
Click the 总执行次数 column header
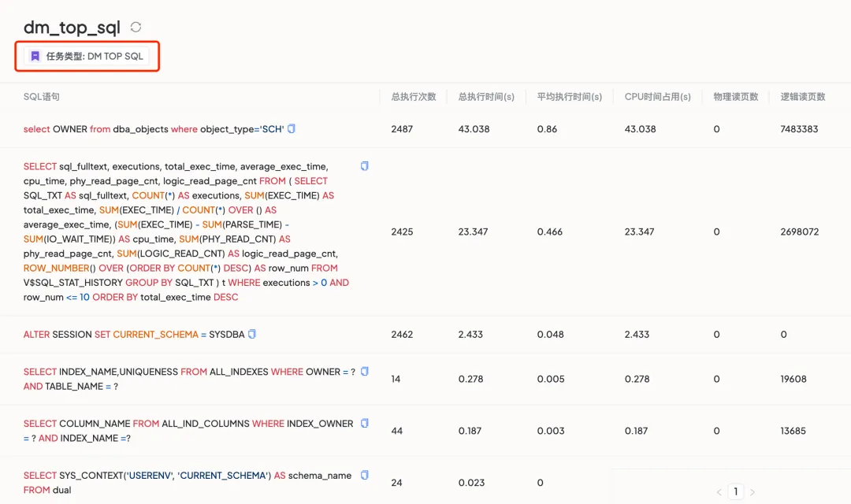pyautogui.click(x=414, y=97)
